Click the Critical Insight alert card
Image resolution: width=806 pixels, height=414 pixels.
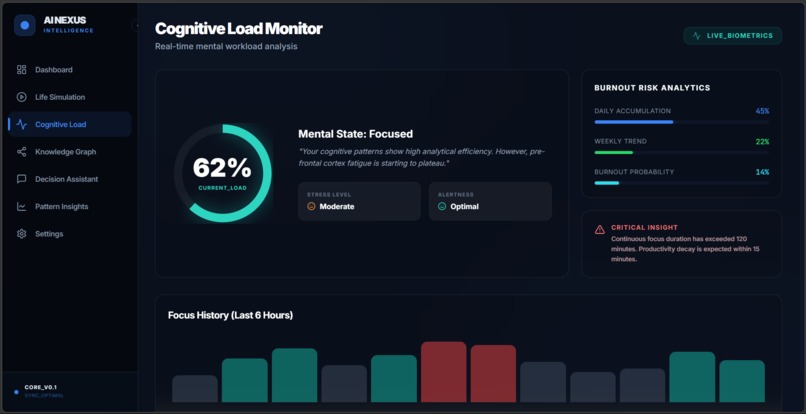point(681,244)
